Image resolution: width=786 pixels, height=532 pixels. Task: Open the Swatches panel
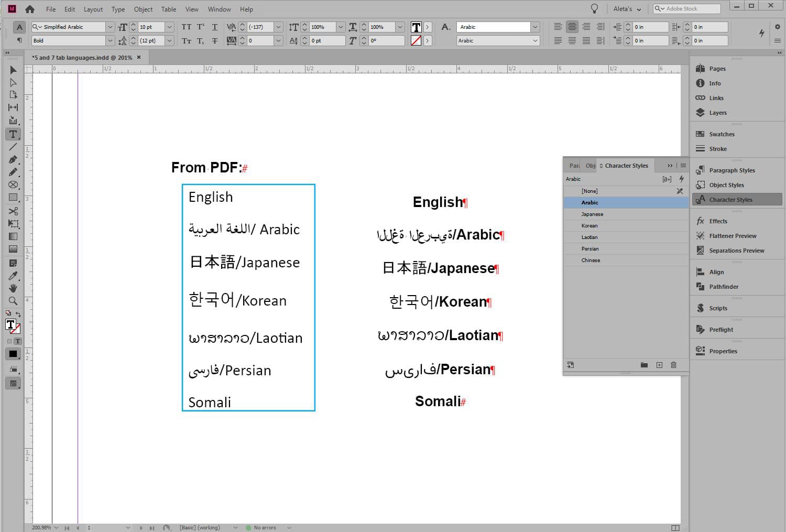click(x=722, y=134)
